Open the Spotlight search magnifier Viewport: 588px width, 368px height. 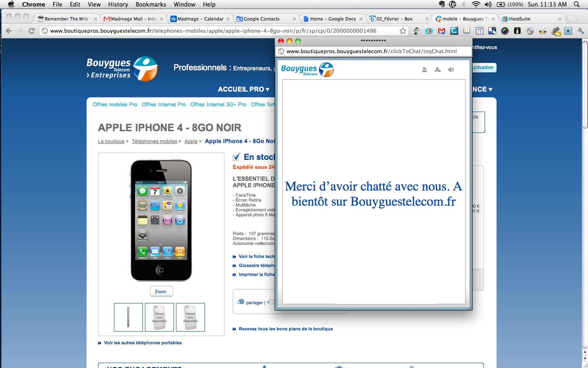click(x=577, y=4)
